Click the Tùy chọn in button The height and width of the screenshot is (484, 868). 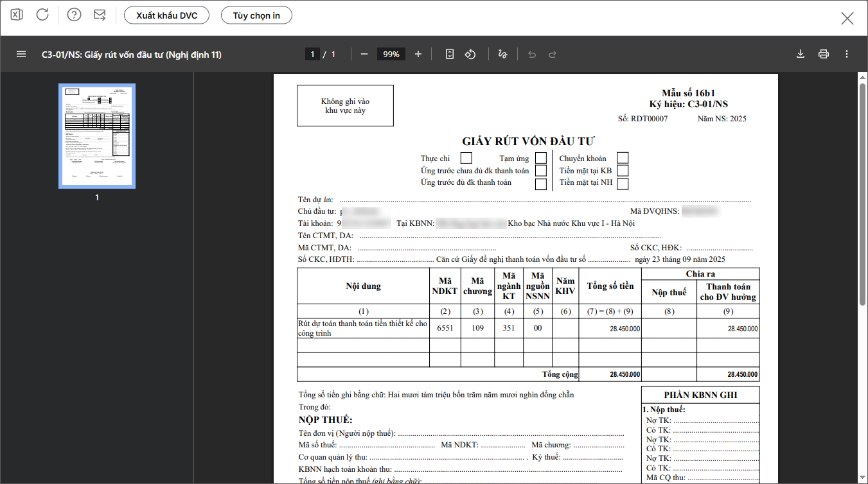click(256, 15)
